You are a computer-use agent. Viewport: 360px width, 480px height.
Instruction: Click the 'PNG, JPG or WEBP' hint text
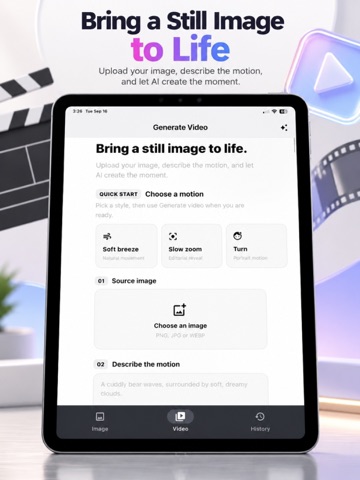point(180,335)
